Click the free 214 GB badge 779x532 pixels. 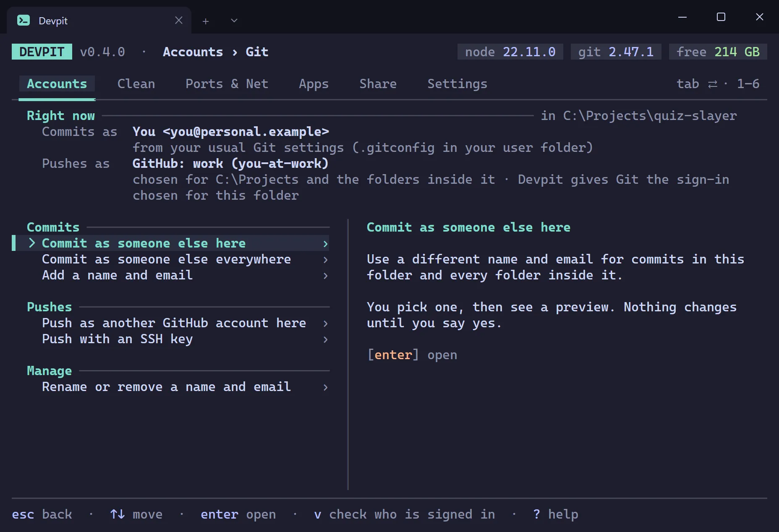pos(718,52)
